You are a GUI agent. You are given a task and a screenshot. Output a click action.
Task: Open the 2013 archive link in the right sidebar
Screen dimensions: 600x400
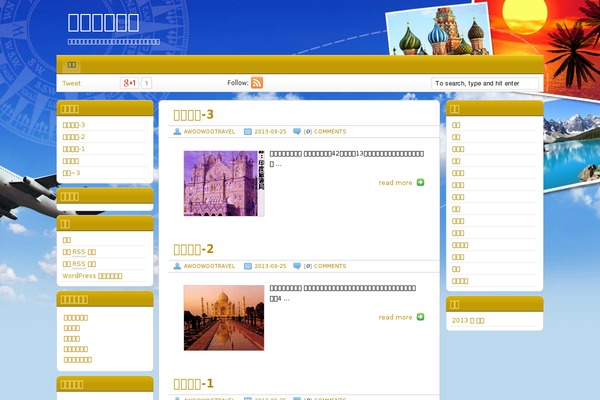(x=468, y=320)
